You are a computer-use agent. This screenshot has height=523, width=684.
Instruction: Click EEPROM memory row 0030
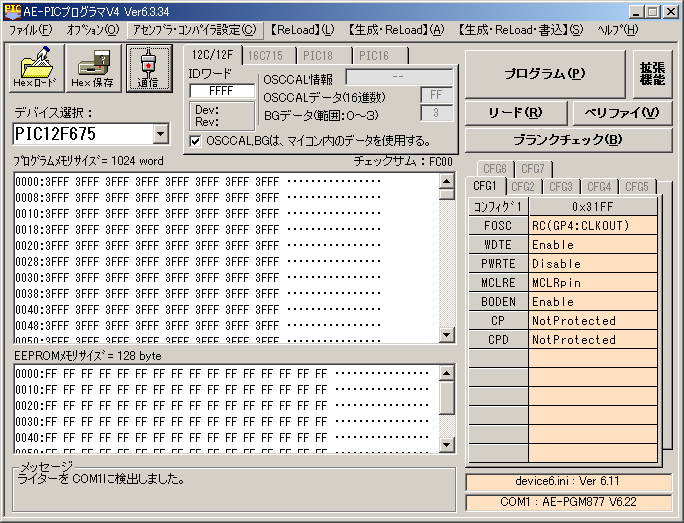(222, 422)
